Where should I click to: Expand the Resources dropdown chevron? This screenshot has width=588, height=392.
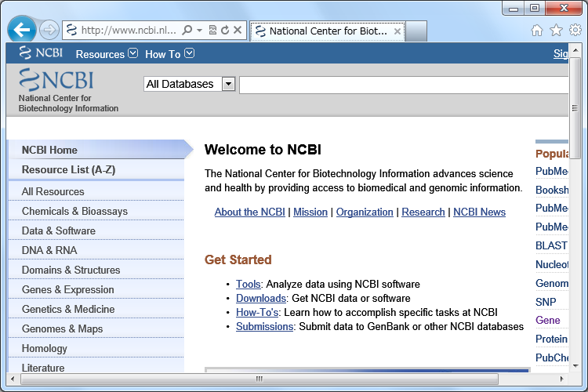click(x=132, y=53)
